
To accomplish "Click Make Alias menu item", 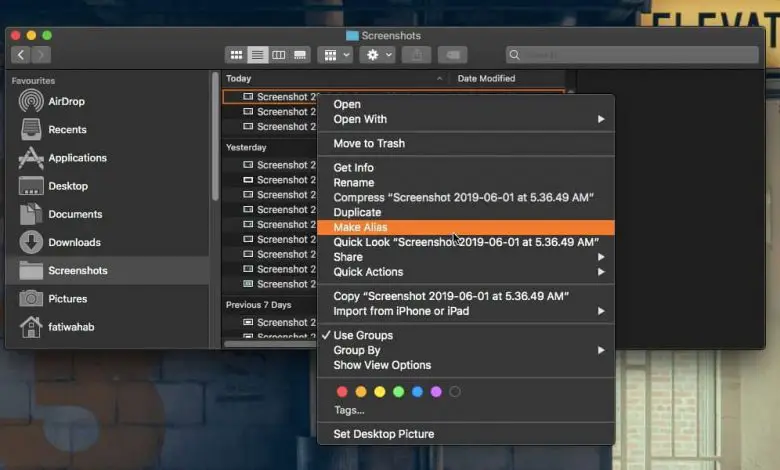I will 466,228.
